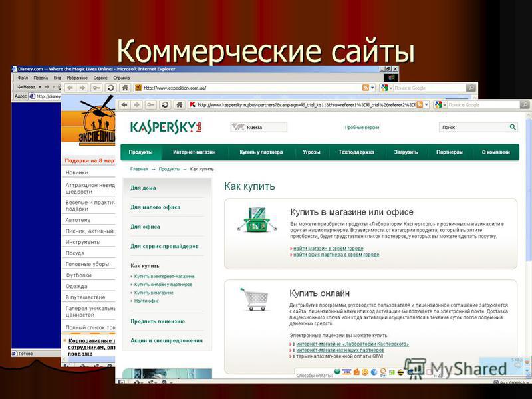Click Экспедиция helicopter logo
532x399 pixels.
coord(98,120)
